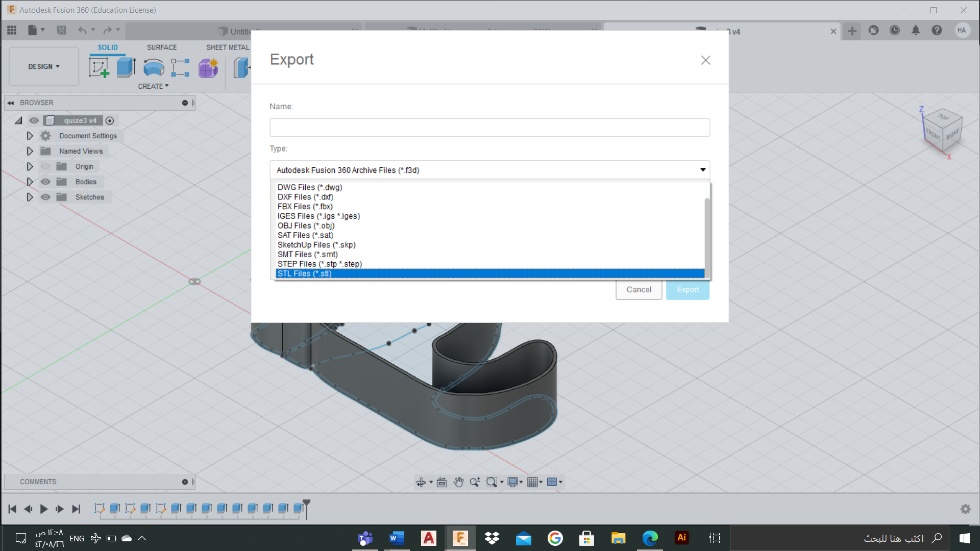Close the Export dialog with X
Image resolution: width=980 pixels, height=551 pixels.
coord(705,60)
